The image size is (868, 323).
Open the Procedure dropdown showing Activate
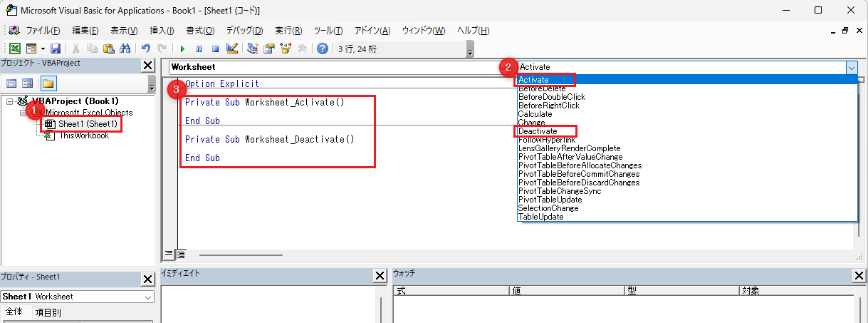pyautogui.click(x=852, y=67)
